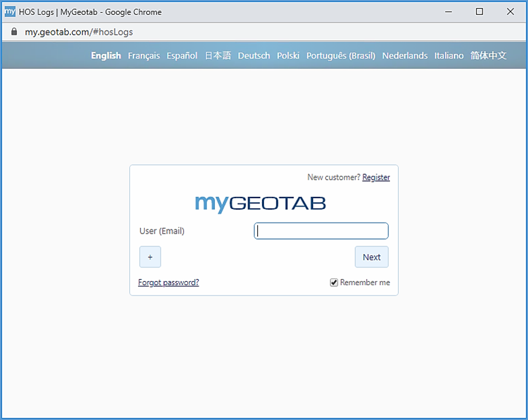The image size is (528, 420).
Task: Select Español language option
Action: (182, 56)
